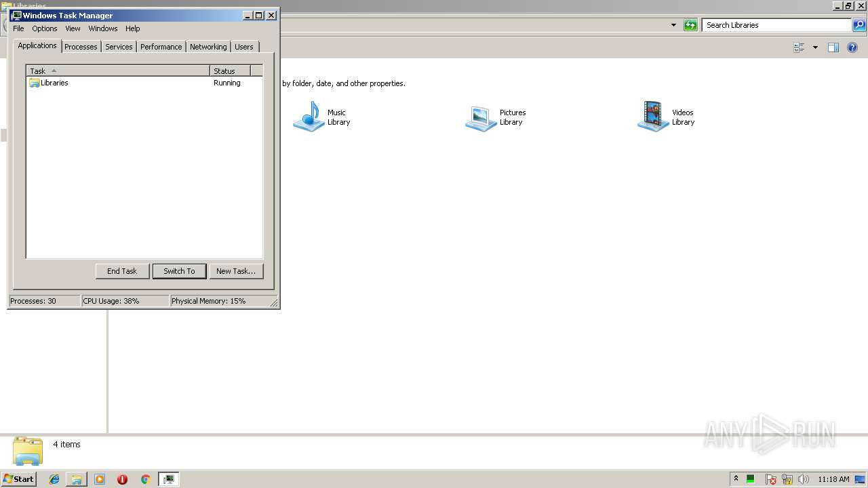Click the Start button
Screen dimensions: 868x488
[x=18, y=479]
